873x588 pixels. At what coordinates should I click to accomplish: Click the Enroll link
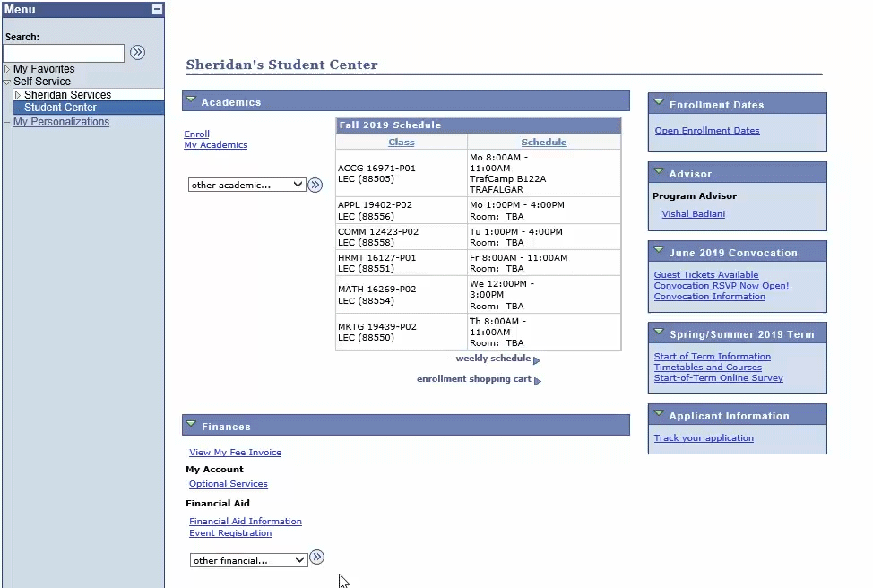[196, 134]
